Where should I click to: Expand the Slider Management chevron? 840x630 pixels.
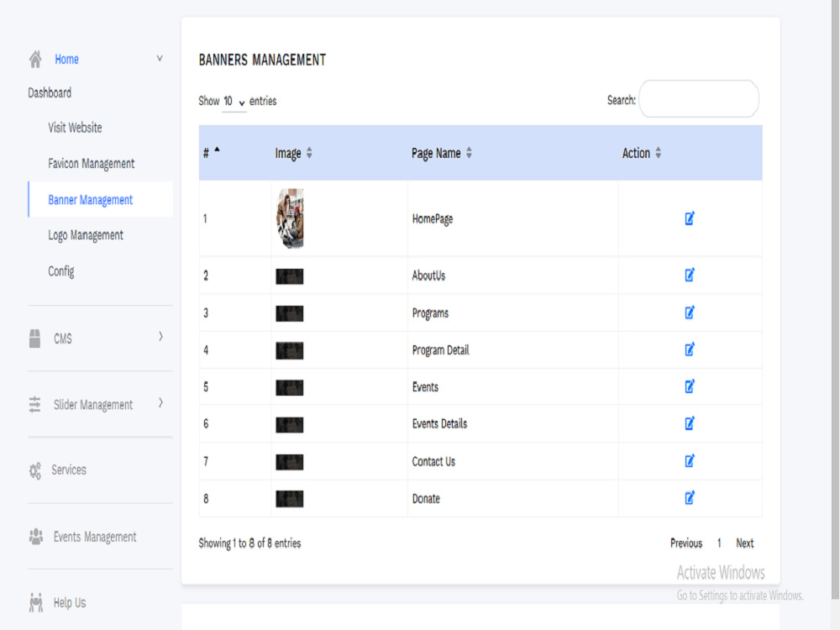[x=160, y=403]
